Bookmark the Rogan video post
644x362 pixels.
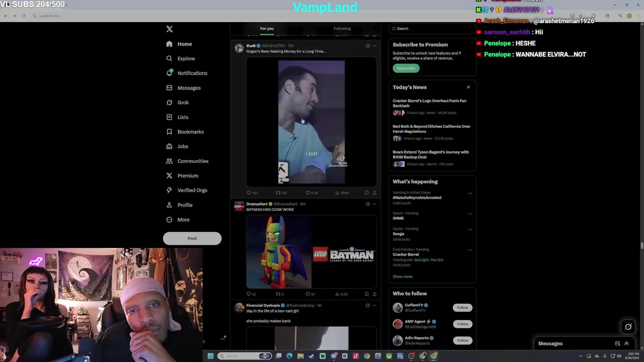pos(367,193)
